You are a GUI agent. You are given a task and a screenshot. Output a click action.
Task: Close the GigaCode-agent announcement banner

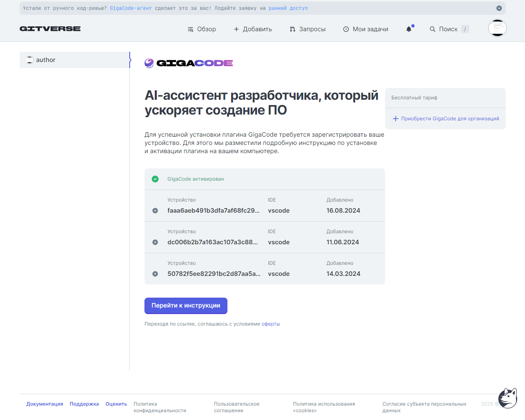point(499,8)
